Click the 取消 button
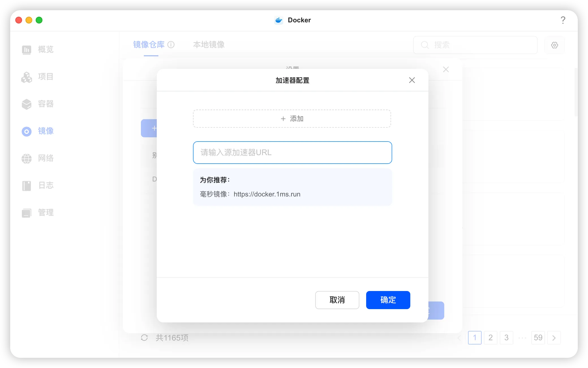This screenshot has height=368, width=588. pyautogui.click(x=337, y=300)
